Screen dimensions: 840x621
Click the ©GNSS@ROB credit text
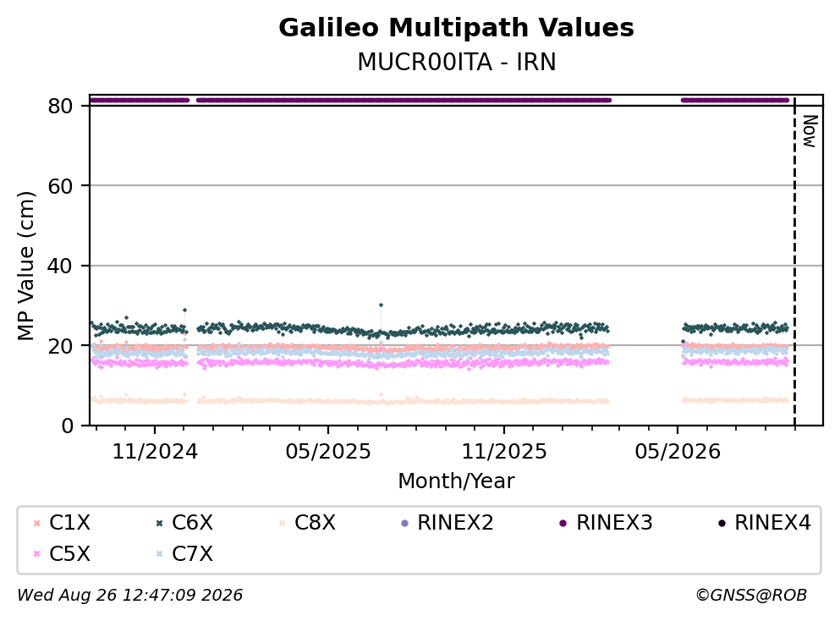point(751,596)
